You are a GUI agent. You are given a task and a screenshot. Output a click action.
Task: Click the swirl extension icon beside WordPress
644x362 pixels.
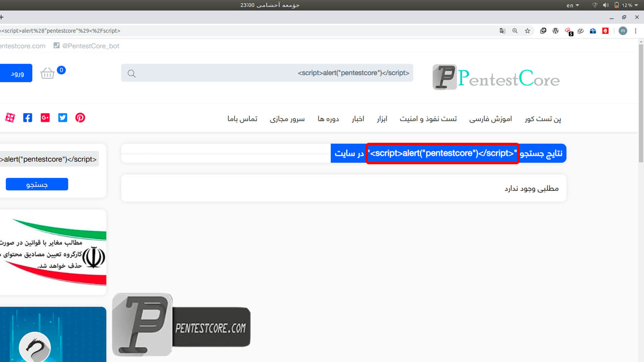pos(581,31)
